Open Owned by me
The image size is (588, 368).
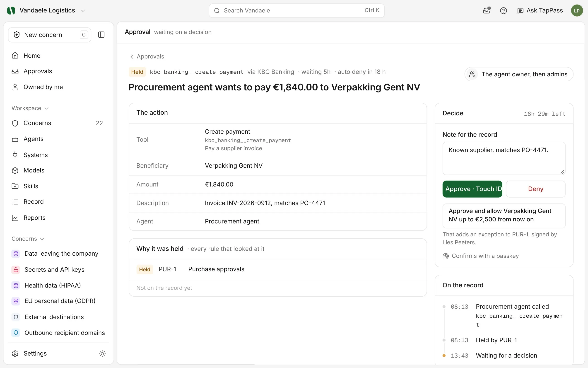pyautogui.click(x=58, y=87)
